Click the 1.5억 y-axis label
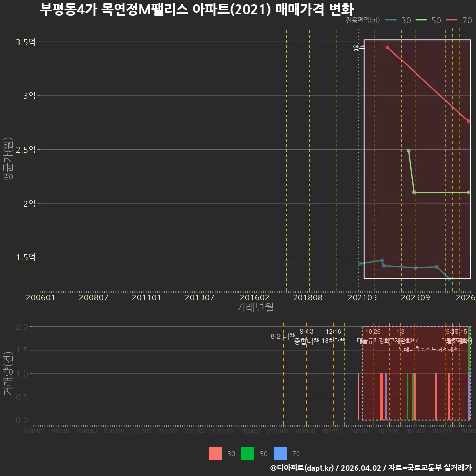The image size is (476, 476). click(x=26, y=257)
